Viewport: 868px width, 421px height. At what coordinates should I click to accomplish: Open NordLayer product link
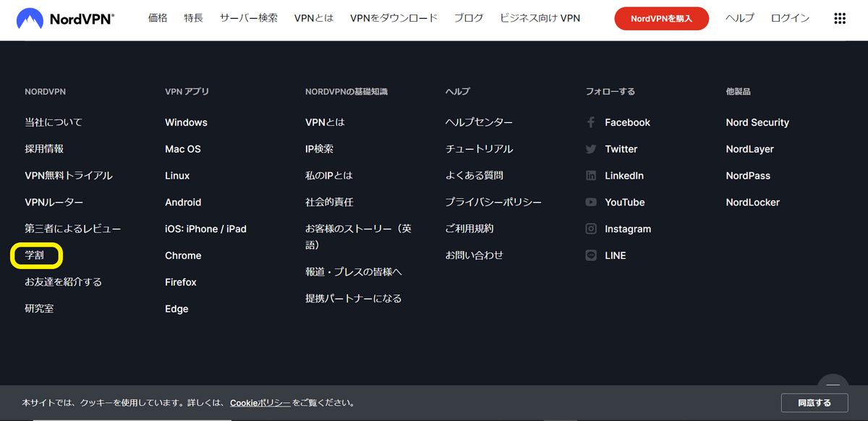click(750, 149)
